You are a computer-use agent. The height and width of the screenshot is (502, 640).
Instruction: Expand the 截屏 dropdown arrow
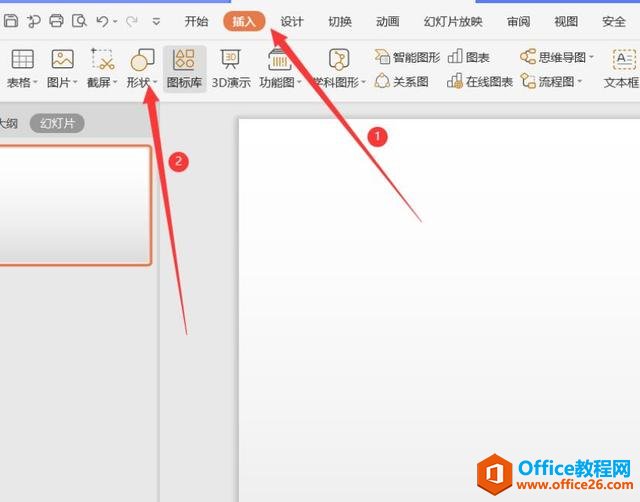115,82
